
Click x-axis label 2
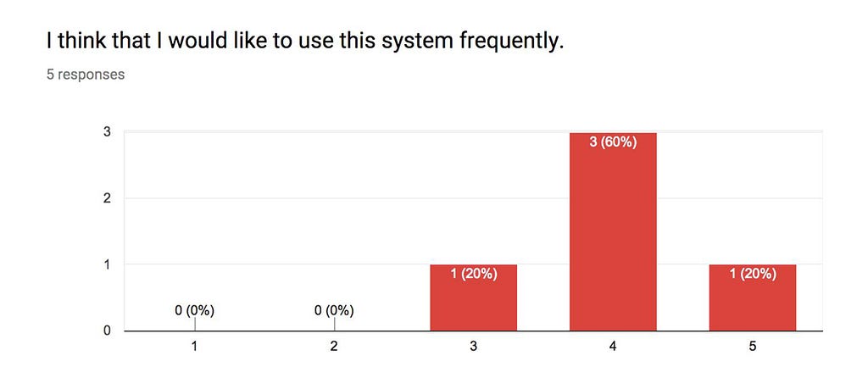click(334, 347)
